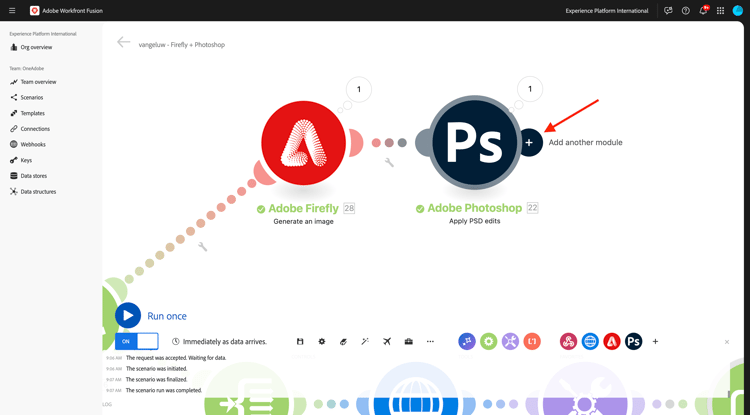Image resolution: width=750 pixels, height=415 pixels.
Task: Select the Adobe Photoshop module circle
Action: [474, 142]
